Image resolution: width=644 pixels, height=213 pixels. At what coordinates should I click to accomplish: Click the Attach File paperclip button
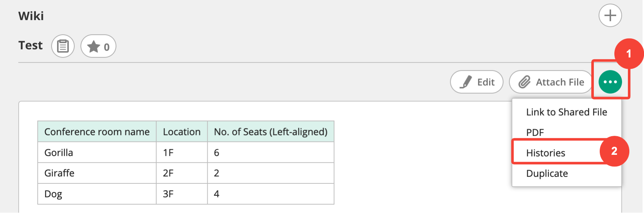coord(551,82)
